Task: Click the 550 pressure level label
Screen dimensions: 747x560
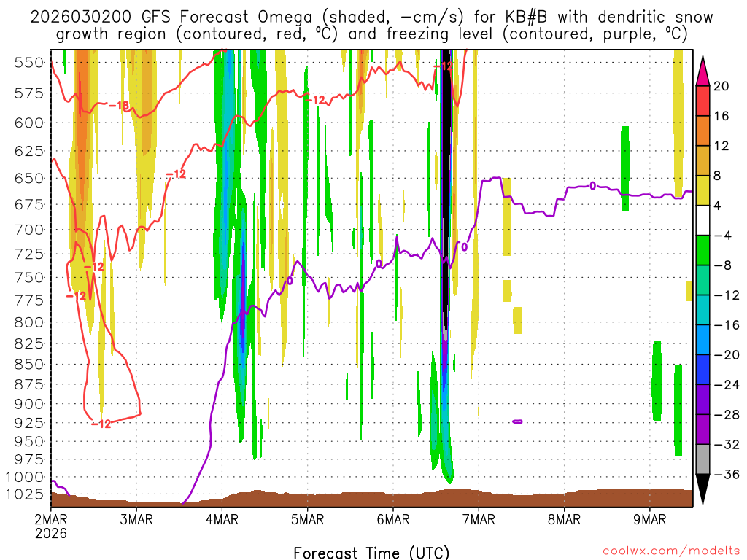Action: point(28,63)
